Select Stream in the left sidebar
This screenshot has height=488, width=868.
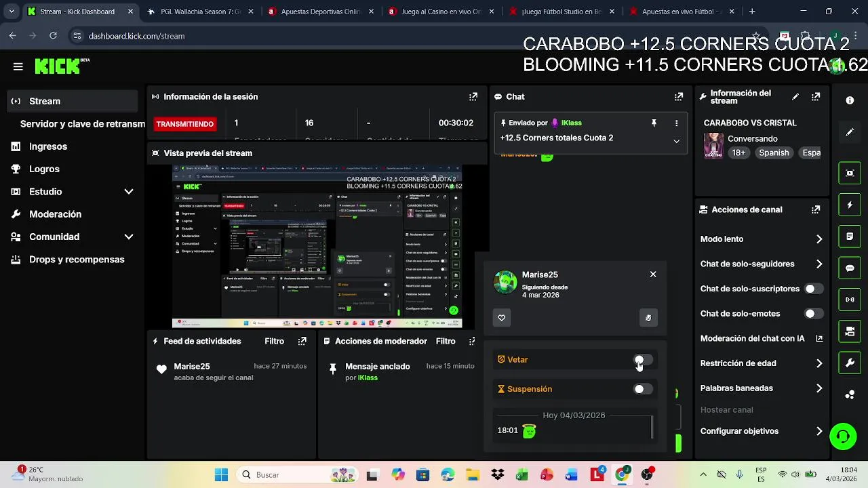73,101
